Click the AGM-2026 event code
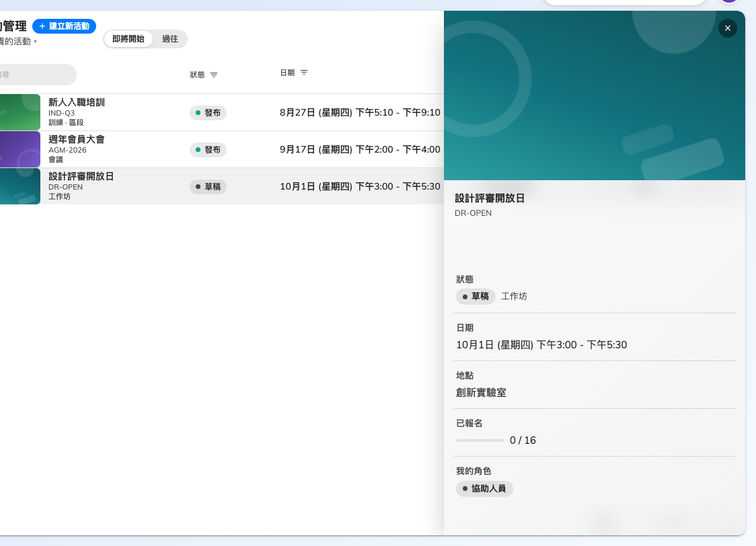 [x=67, y=151]
